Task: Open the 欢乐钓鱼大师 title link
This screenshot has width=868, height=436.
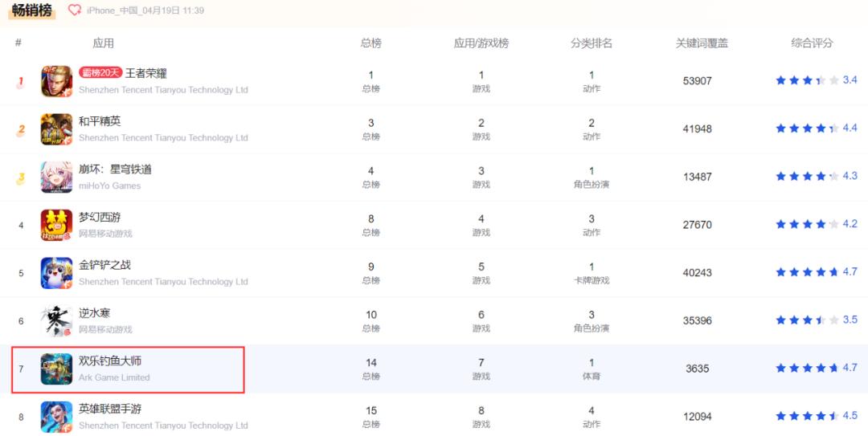Action: pos(110,361)
